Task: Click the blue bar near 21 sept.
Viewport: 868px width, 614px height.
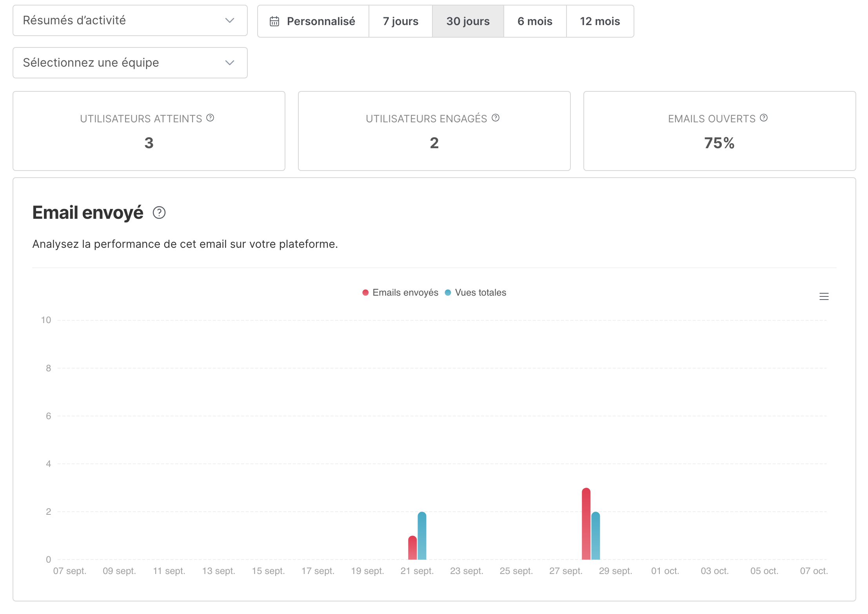Action: coord(422,536)
